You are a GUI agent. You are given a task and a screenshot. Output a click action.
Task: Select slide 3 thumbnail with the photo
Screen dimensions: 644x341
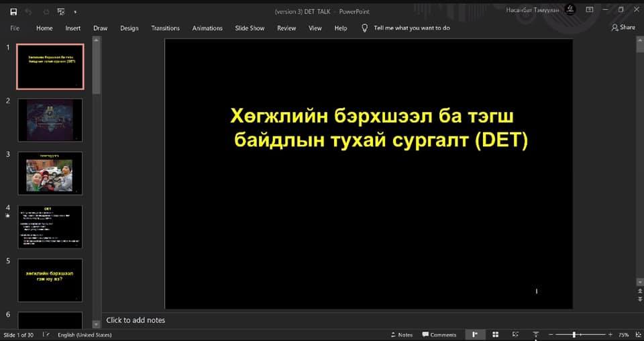point(50,173)
